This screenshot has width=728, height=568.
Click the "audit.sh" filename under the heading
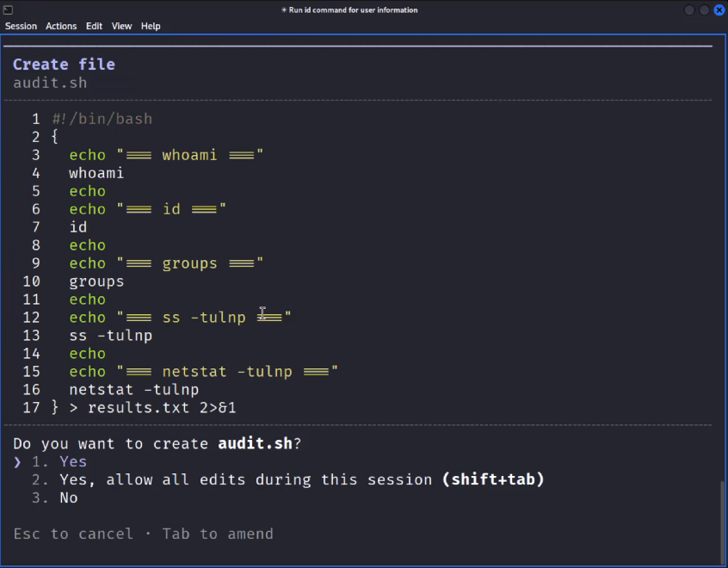[x=49, y=83]
